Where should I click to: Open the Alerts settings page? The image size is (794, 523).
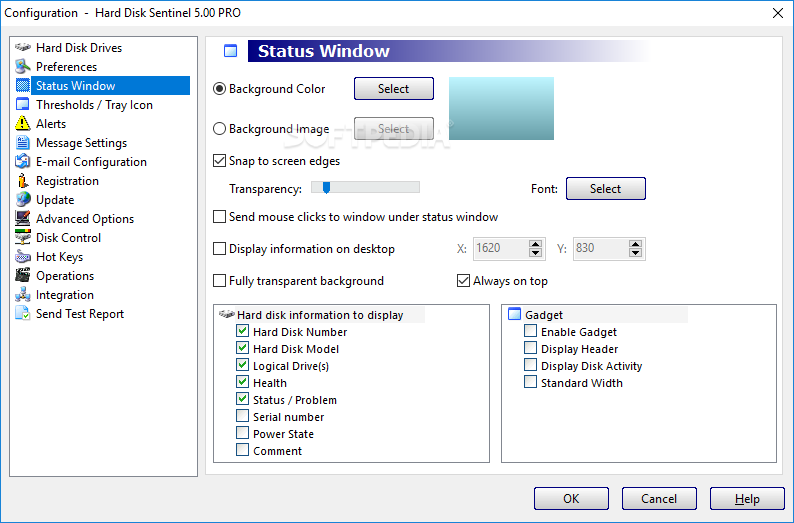51,124
